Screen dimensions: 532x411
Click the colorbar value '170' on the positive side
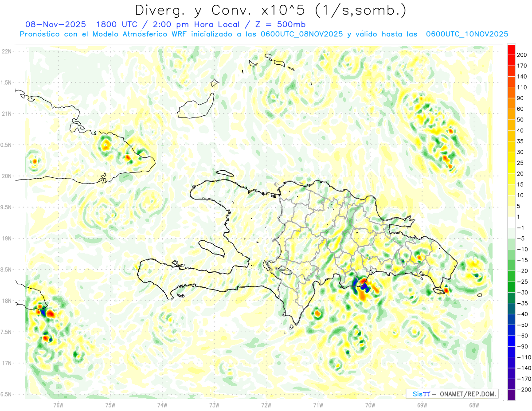click(x=522, y=66)
